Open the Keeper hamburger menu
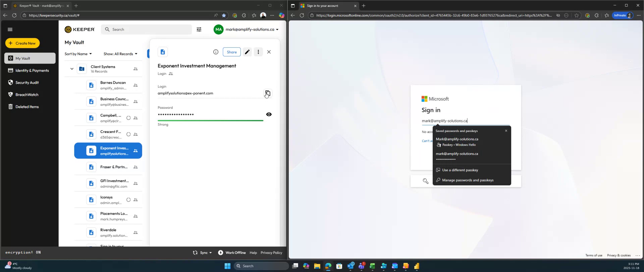Image resolution: width=644 pixels, height=272 pixels. click(10, 30)
